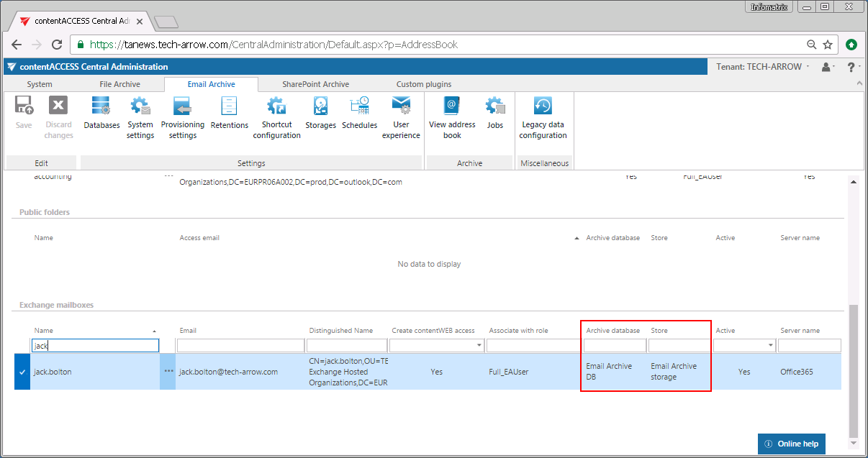Select the Email Archive tab
Screen dimensions: 868x458
click(211, 84)
